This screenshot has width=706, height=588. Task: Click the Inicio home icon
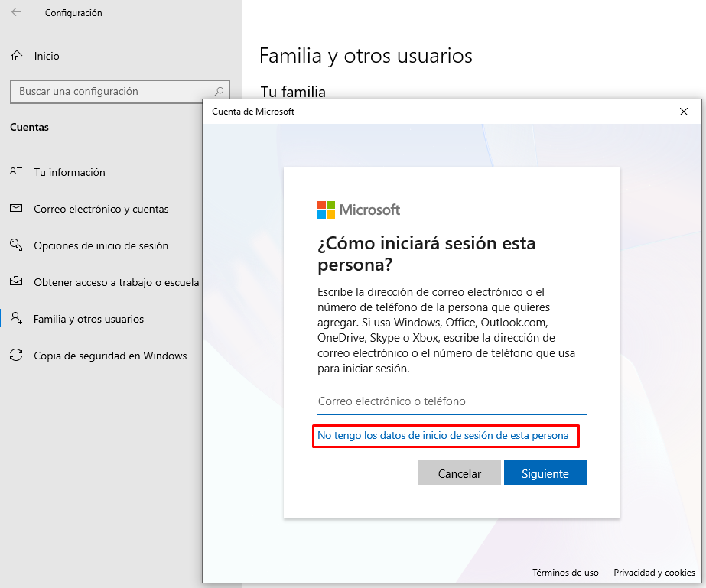click(x=17, y=56)
